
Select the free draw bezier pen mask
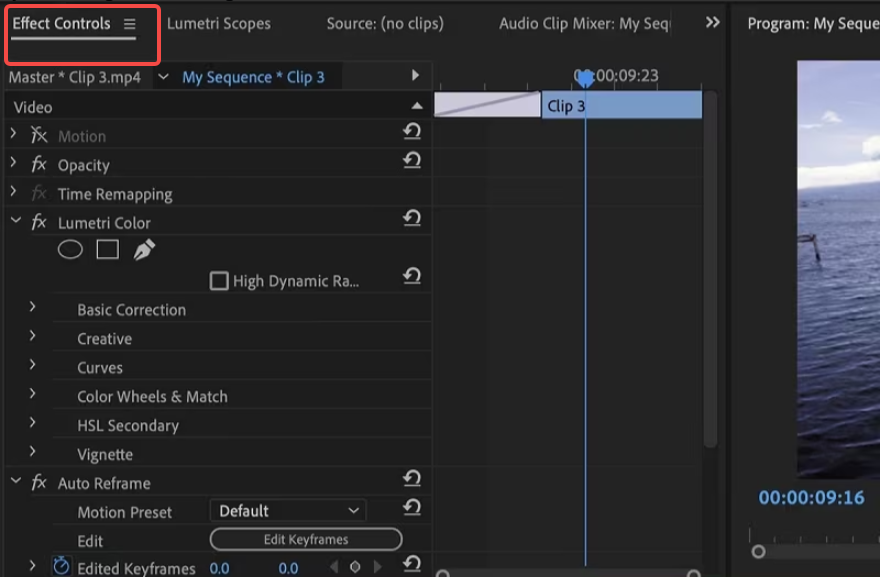(144, 250)
